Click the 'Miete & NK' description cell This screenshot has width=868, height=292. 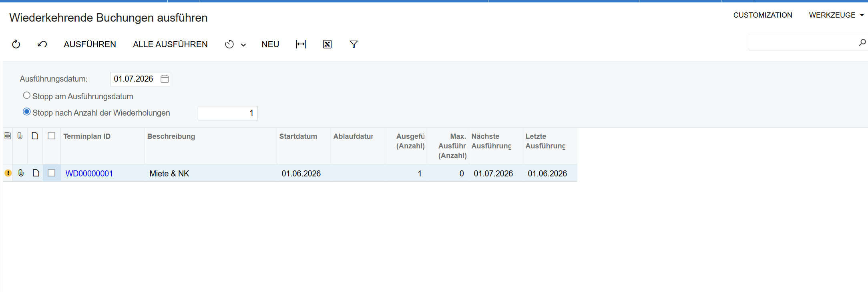(x=211, y=173)
